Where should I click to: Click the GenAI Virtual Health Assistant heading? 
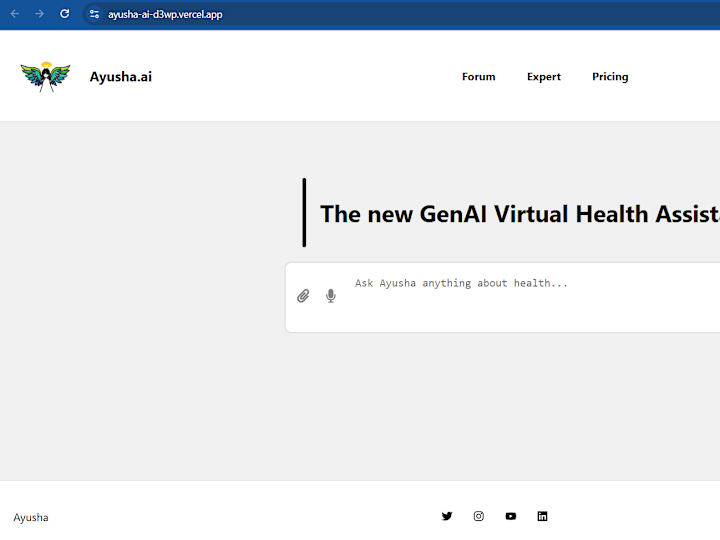520,214
